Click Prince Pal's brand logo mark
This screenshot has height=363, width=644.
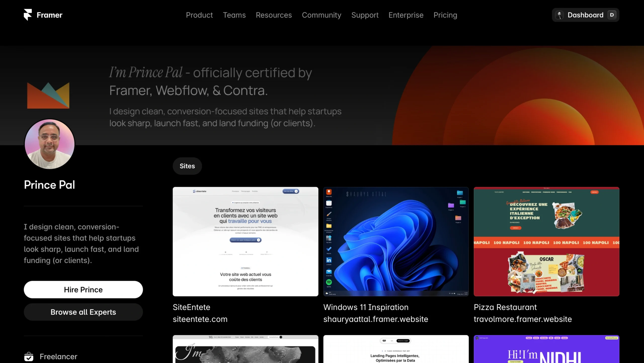coord(48,95)
